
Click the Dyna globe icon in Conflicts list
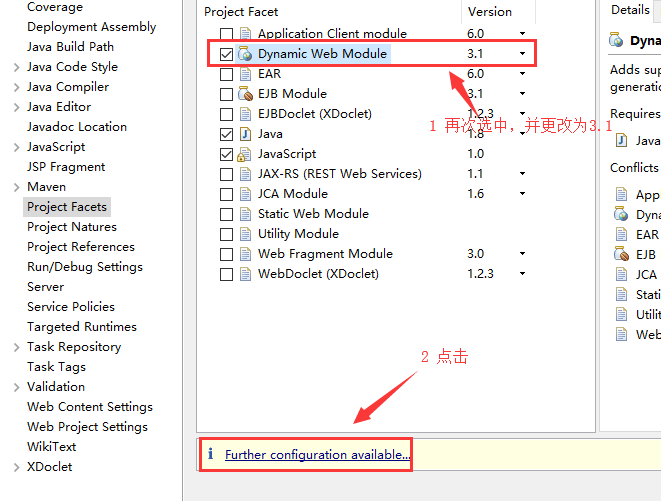(x=621, y=214)
